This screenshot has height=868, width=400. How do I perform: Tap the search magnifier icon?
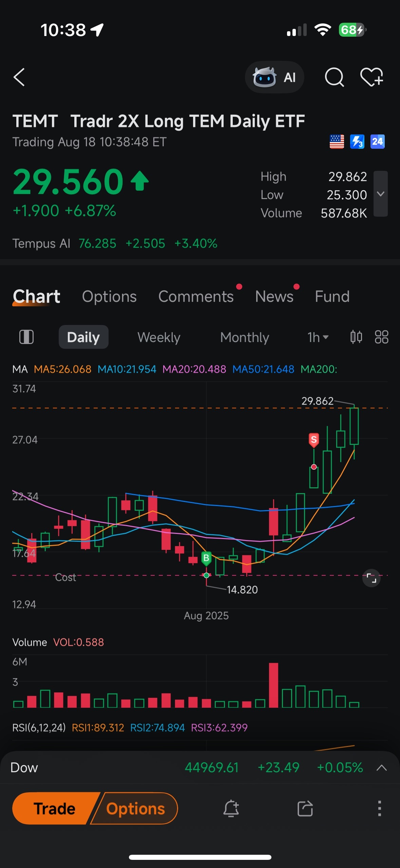pos(334,77)
